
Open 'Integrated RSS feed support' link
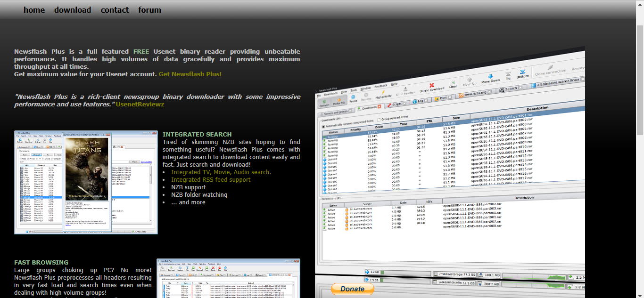211,180
